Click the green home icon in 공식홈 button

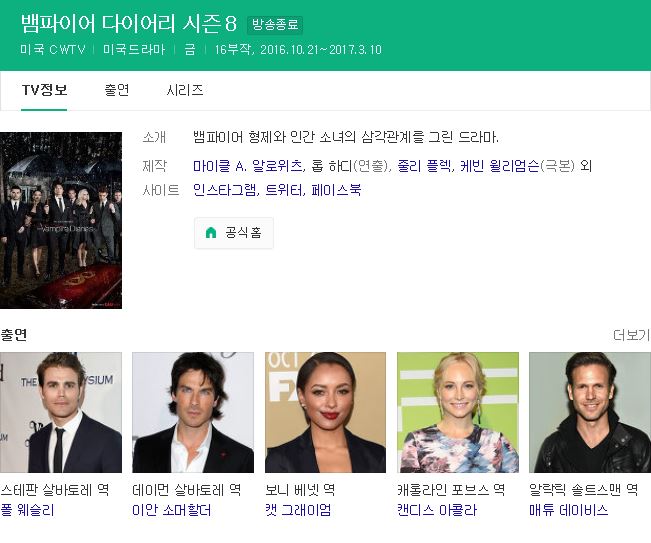coord(211,232)
